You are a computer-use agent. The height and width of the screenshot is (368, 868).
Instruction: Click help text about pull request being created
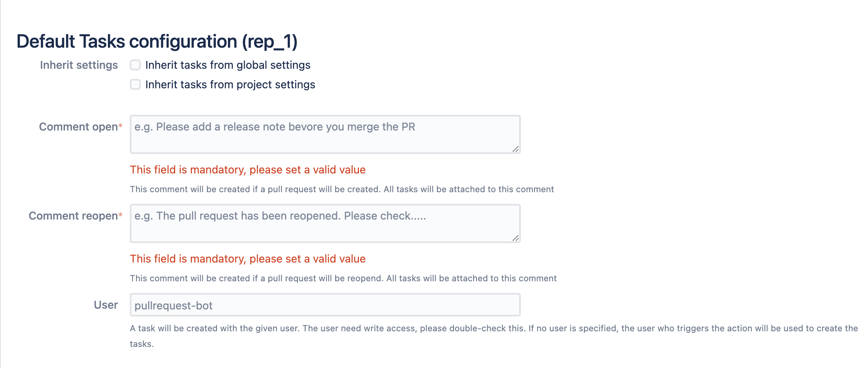pyautogui.click(x=342, y=189)
